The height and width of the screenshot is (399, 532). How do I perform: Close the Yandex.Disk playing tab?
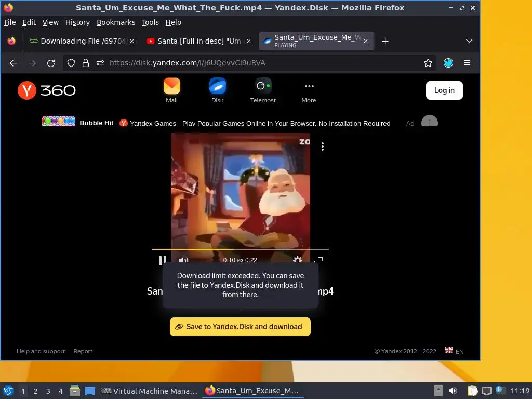(x=366, y=41)
